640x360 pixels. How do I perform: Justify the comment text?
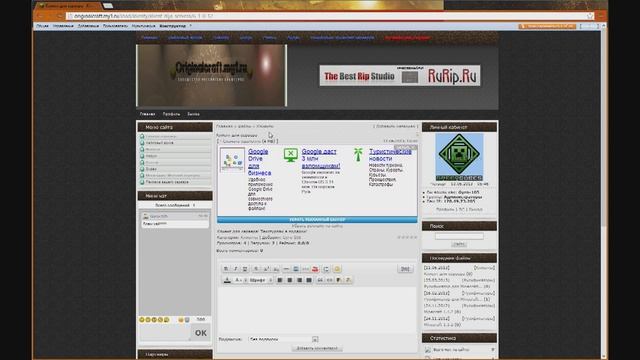click(x=309, y=280)
